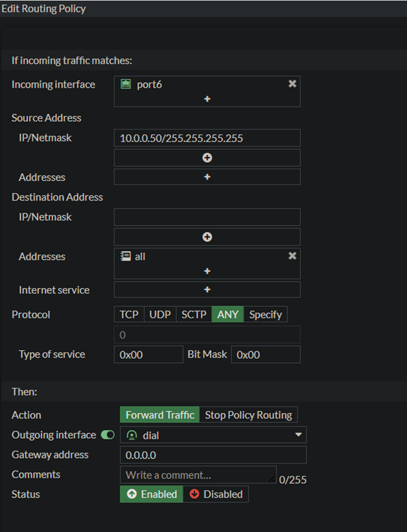The image size is (407, 532).
Task: Set action to Stop Policy Routing
Action: (248, 415)
